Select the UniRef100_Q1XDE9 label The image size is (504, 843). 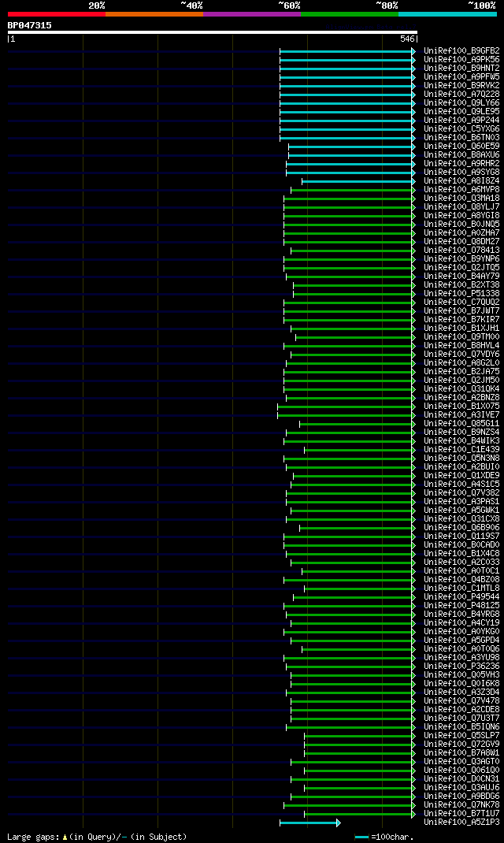tap(461, 475)
